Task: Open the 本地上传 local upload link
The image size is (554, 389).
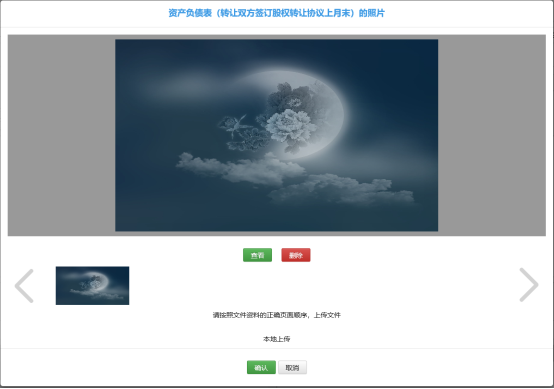Action: [x=277, y=339]
